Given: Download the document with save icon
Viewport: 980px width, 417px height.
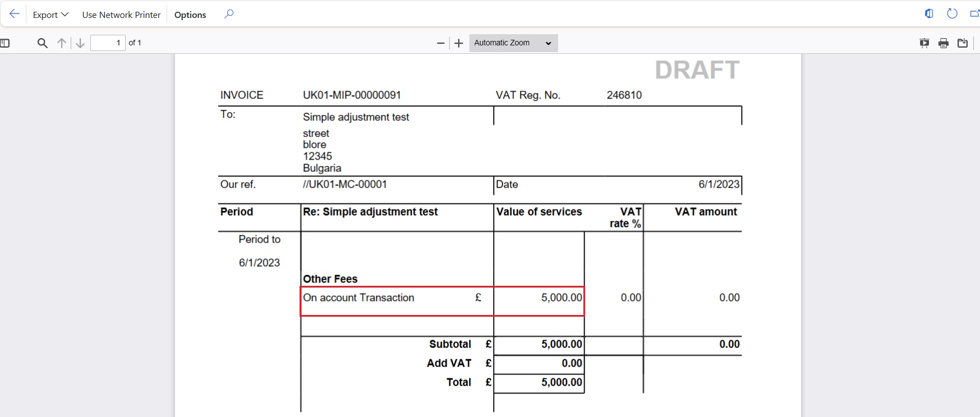Looking at the screenshot, I should coord(963,43).
